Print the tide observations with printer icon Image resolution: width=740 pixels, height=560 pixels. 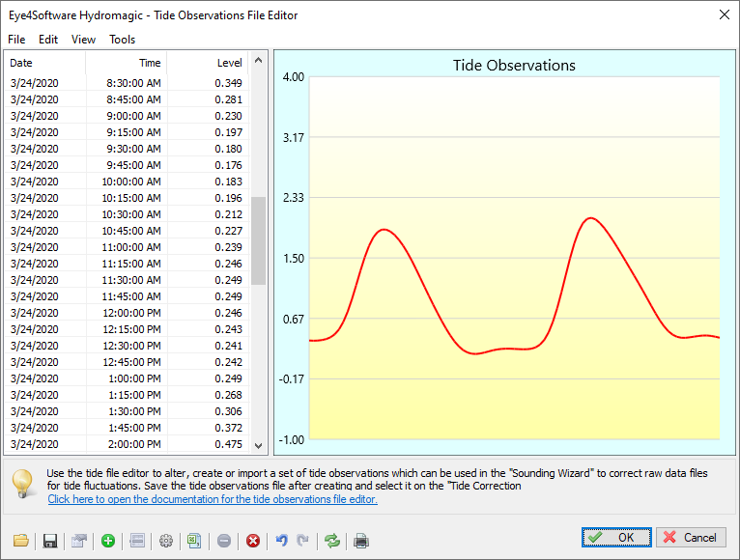[x=361, y=540]
